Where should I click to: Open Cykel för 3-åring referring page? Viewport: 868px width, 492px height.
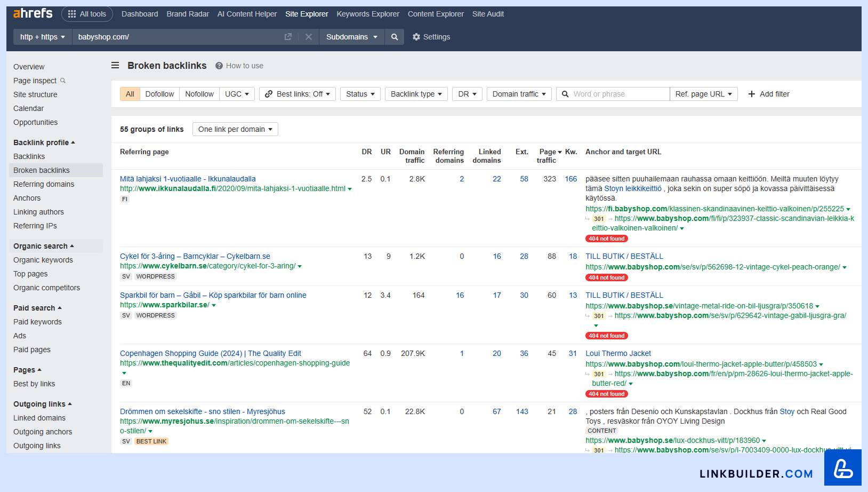click(195, 256)
